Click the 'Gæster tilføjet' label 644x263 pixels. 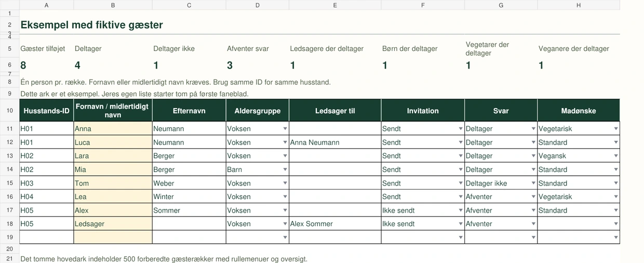click(x=43, y=49)
